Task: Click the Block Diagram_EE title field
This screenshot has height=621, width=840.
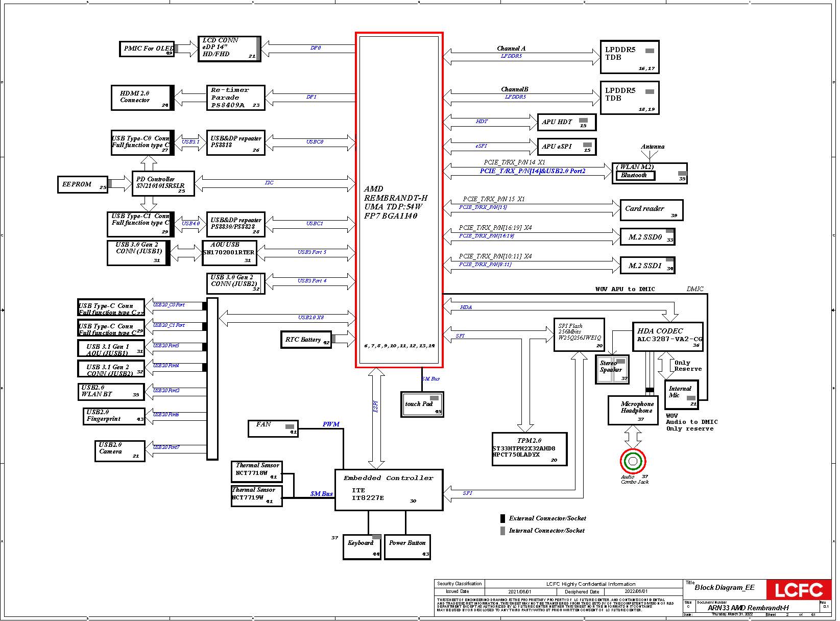Action: (x=724, y=588)
